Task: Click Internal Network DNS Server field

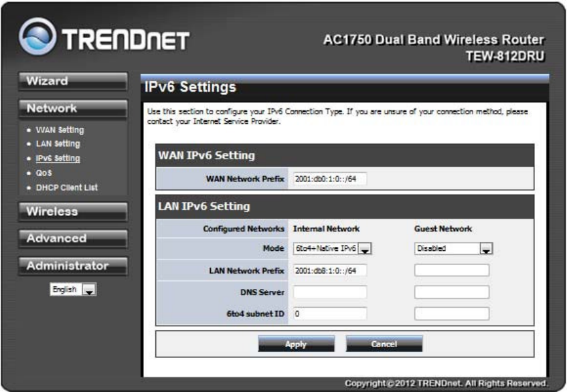Action: click(x=330, y=292)
